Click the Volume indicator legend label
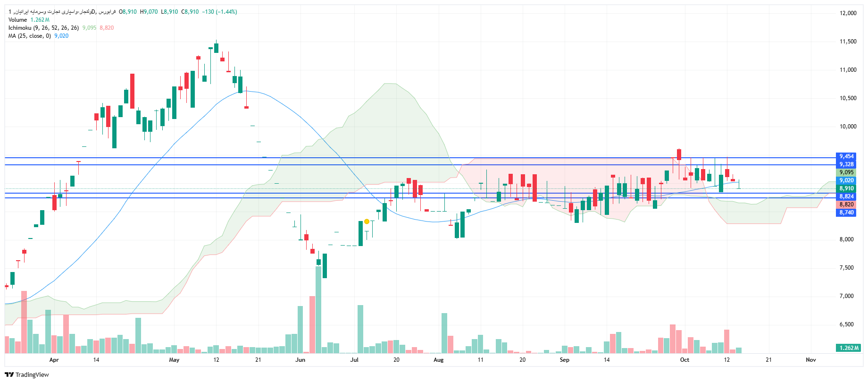This screenshot has height=383, width=868. pyautogui.click(x=18, y=20)
